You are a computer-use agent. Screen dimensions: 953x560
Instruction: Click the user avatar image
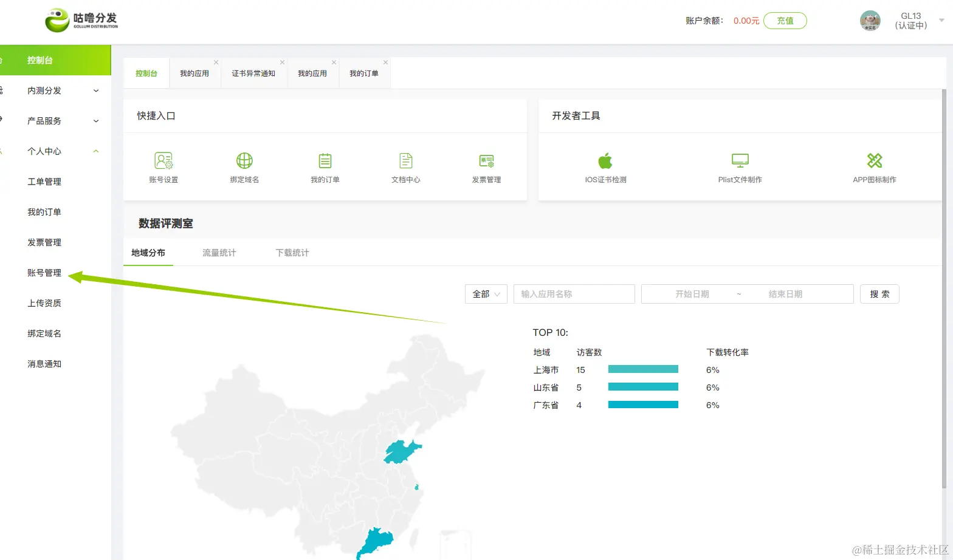870,21
